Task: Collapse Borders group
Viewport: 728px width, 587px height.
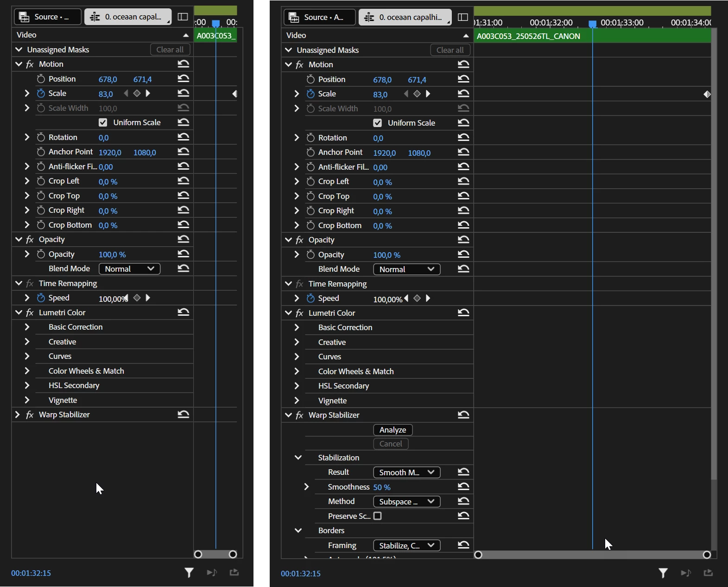Action: 298,530
